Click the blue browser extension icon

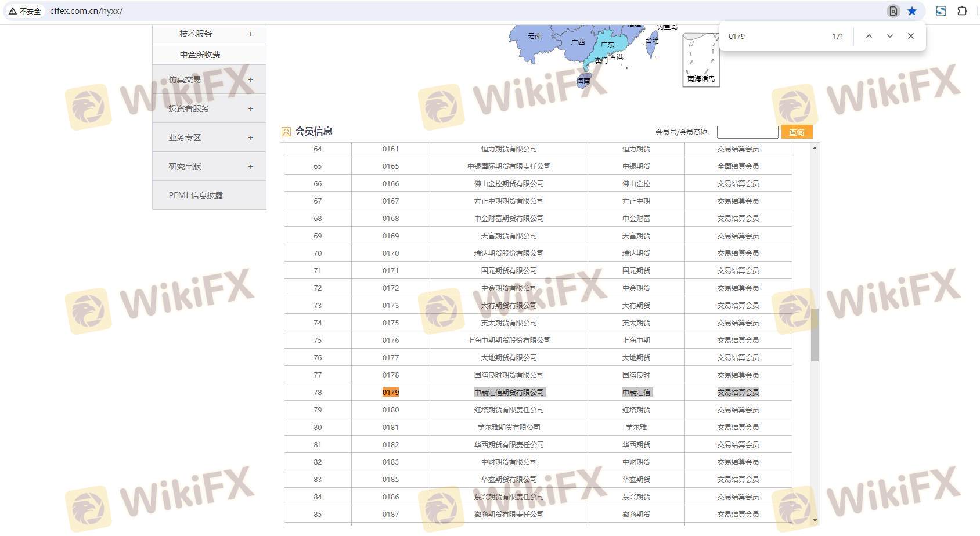[x=941, y=11]
